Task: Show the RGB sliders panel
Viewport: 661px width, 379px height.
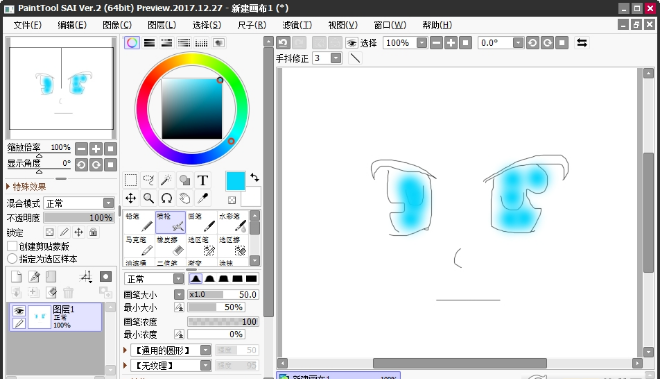Action: 149,43
